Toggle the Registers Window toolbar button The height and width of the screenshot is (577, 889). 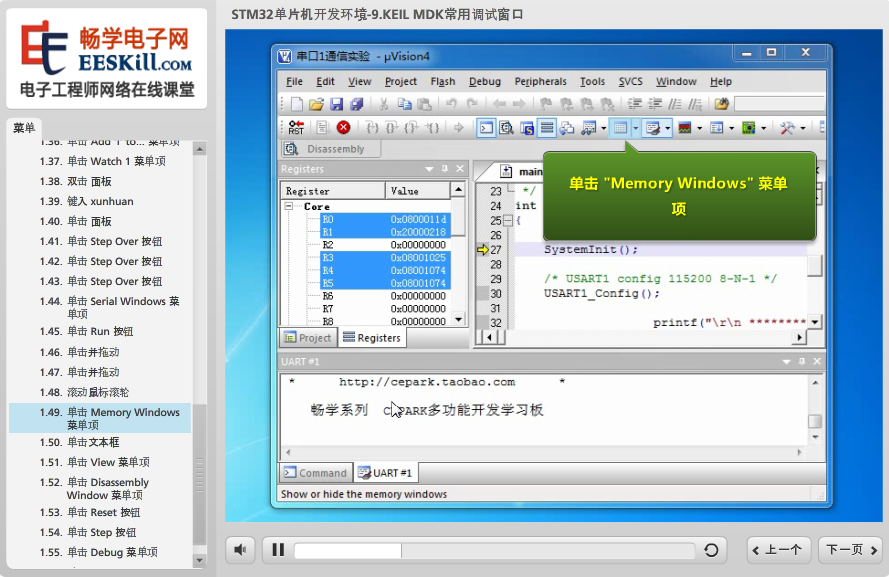[x=547, y=128]
